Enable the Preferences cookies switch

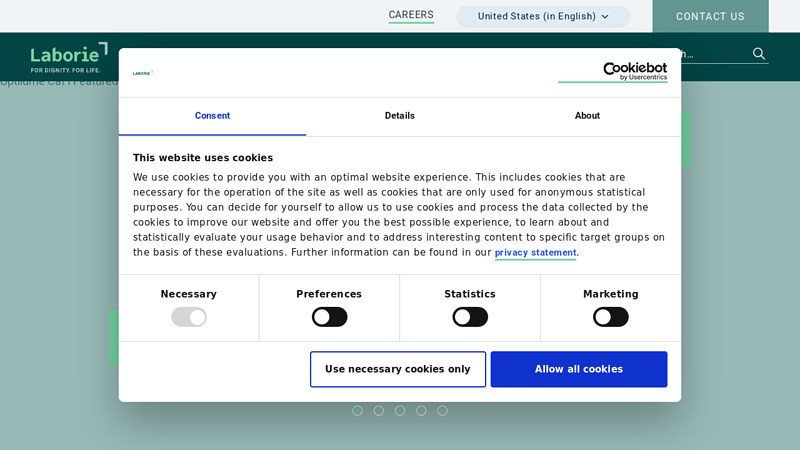[x=329, y=317]
